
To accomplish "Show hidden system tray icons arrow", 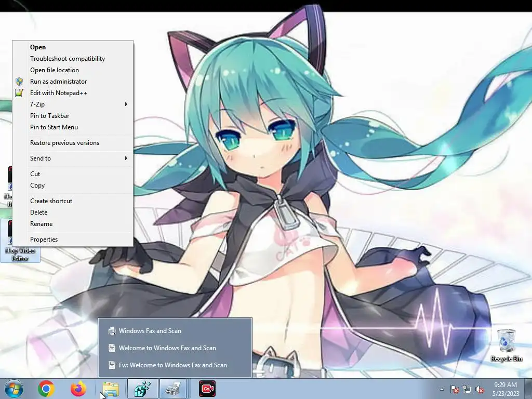I will coord(442,389).
